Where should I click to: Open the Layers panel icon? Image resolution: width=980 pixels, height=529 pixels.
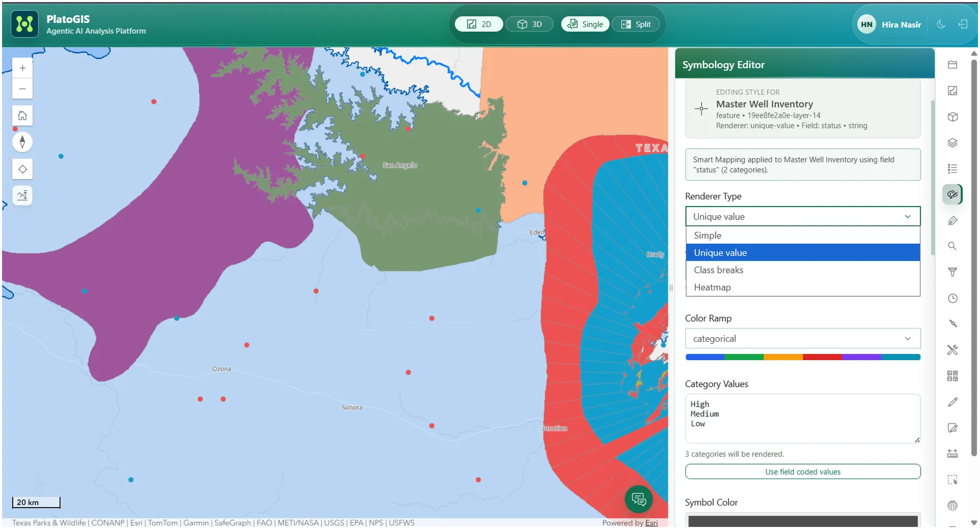[x=952, y=143]
